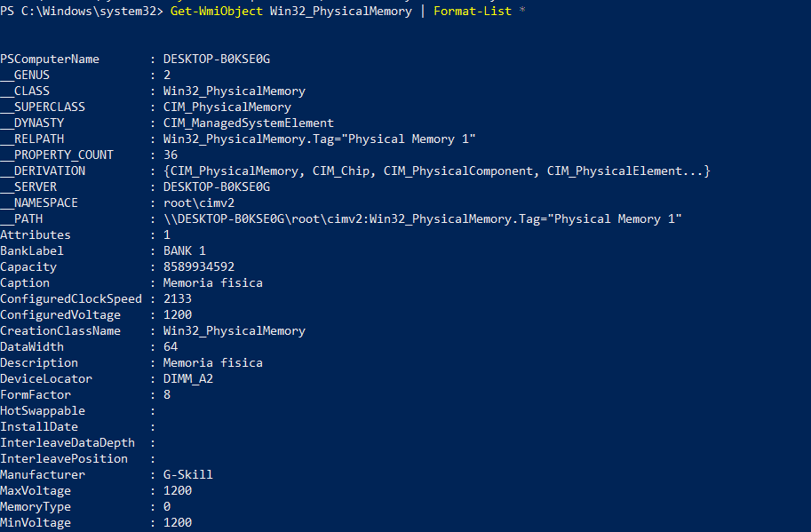Click the DataWidth value 64

click(171, 346)
